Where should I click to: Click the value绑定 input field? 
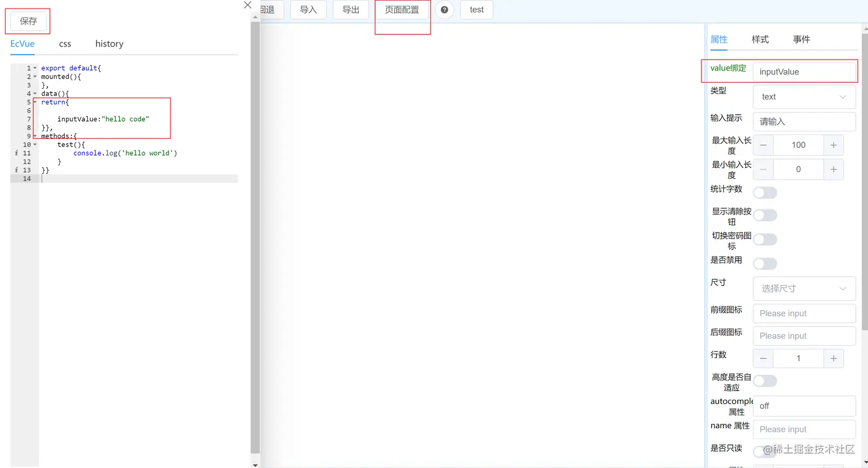pyautogui.click(x=804, y=72)
